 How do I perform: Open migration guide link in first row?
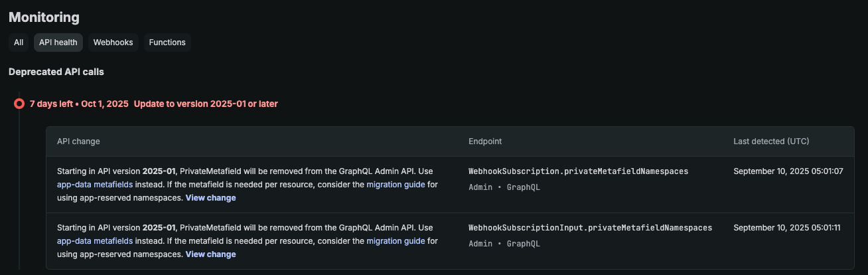tap(396, 184)
